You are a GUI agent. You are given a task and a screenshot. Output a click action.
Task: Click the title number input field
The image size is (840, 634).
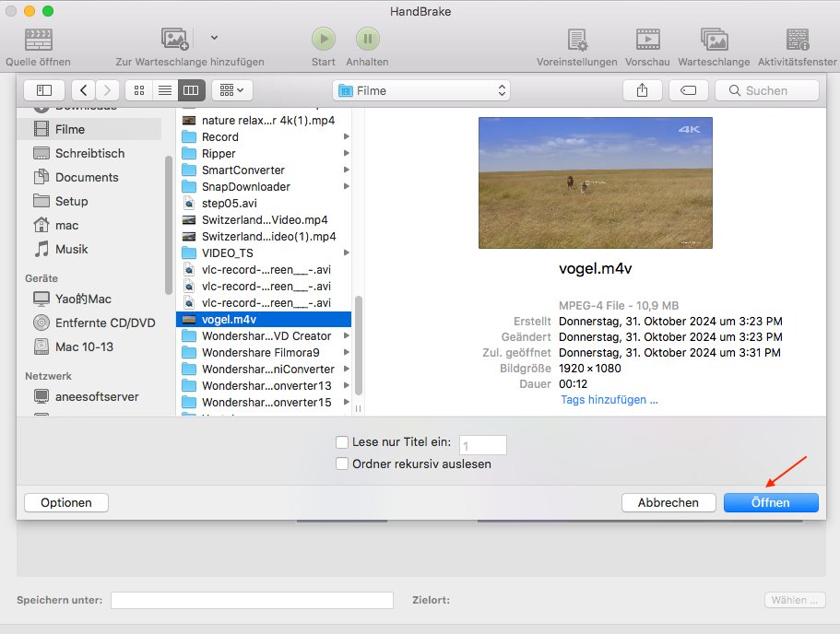tap(482, 445)
